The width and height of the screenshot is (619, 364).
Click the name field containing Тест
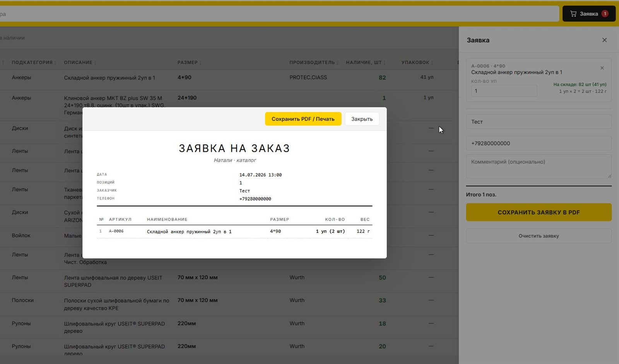click(539, 122)
